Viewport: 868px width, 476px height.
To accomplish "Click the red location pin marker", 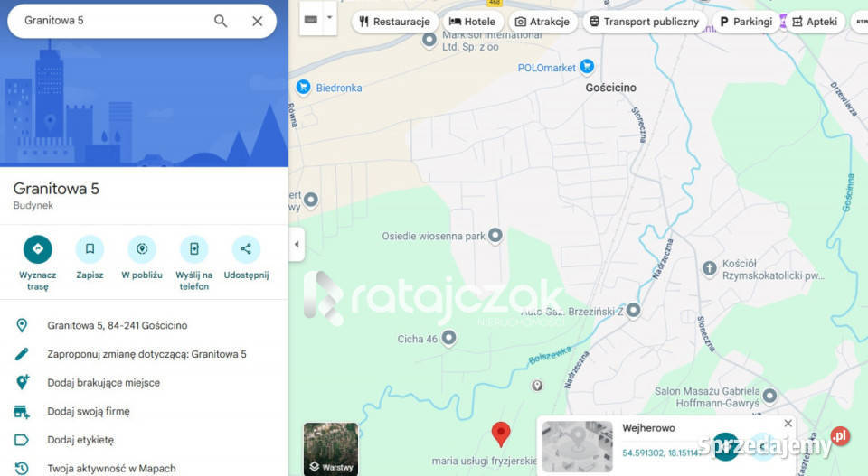I will tap(500, 434).
